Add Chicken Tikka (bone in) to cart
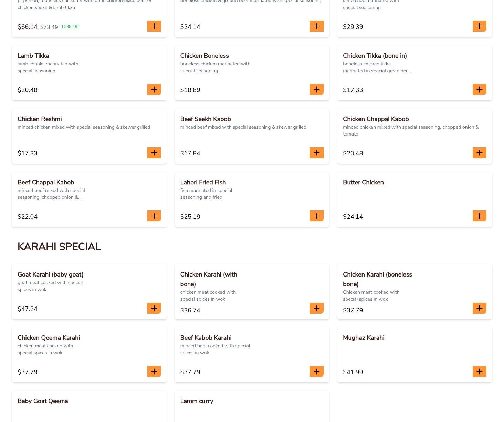 479,89
